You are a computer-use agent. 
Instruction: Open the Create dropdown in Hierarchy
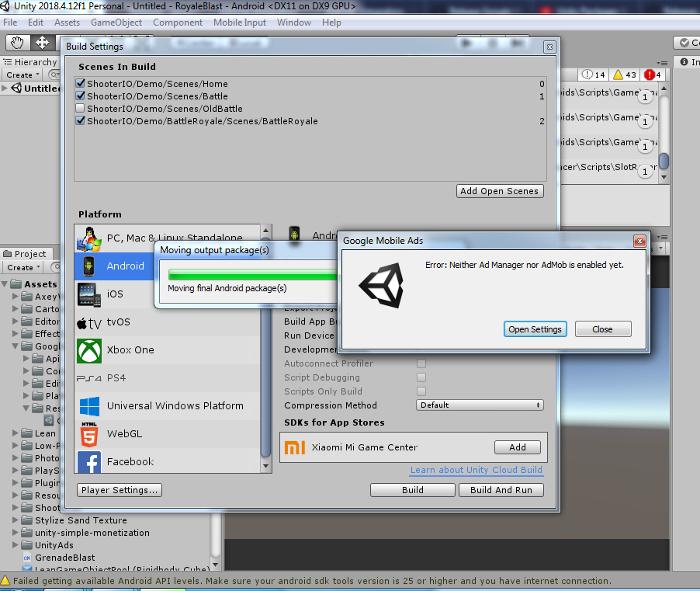click(x=22, y=74)
